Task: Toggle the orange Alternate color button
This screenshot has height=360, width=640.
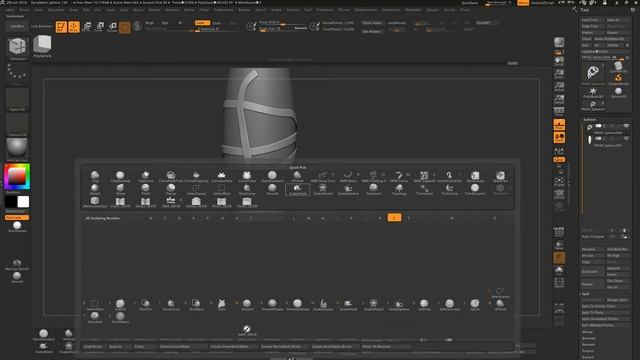Action: coord(17,218)
